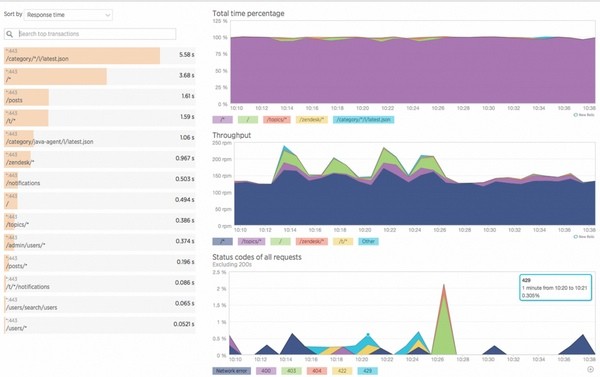The width and height of the screenshot is (600, 377).
Task: Select the /users/search/users transaction
Action: (x=99, y=304)
